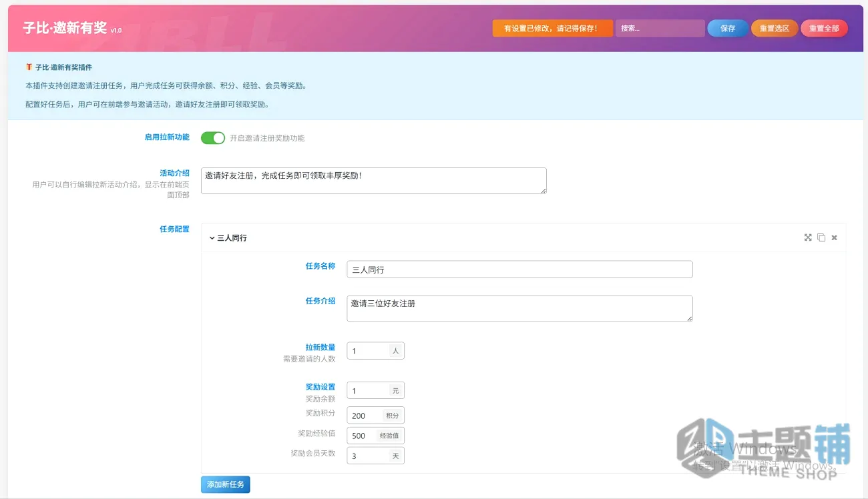Click the 添加新任务 button
The width and height of the screenshot is (868, 499).
(x=226, y=484)
